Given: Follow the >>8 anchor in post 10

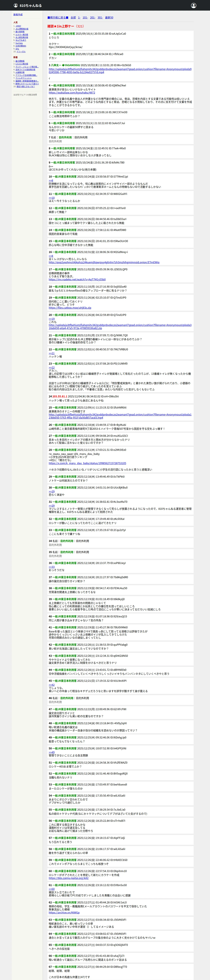Looking at the screenshot, I should click(51, 180).
